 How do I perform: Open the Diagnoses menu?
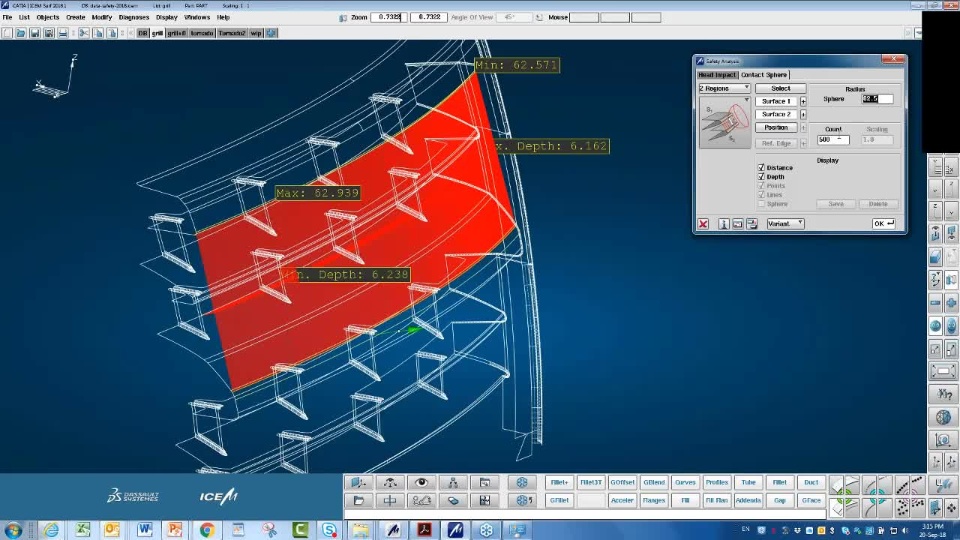(x=133, y=17)
